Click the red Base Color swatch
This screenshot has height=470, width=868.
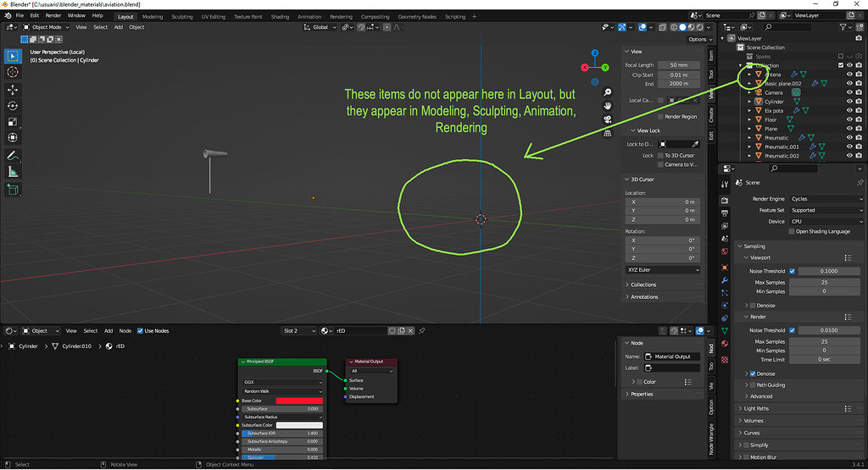coord(299,401)
